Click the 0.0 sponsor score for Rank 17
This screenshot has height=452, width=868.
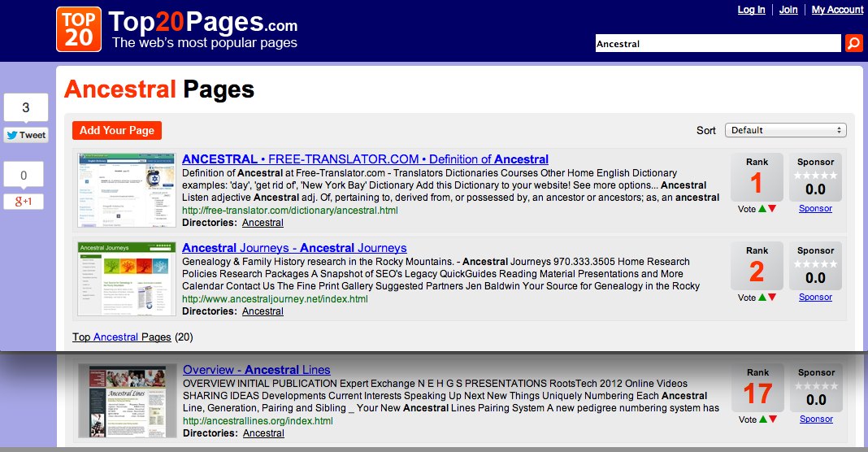click(817, 401)
